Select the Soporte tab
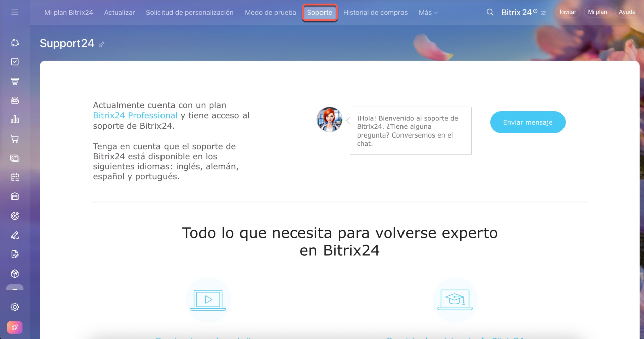Screen dimensions: 644x339 coord(319,12)
